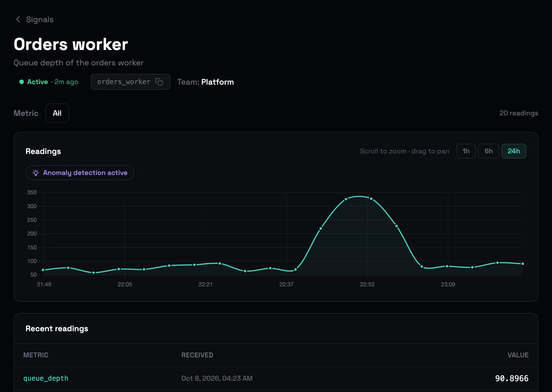Click the VALUE column header

click(518, 355)
